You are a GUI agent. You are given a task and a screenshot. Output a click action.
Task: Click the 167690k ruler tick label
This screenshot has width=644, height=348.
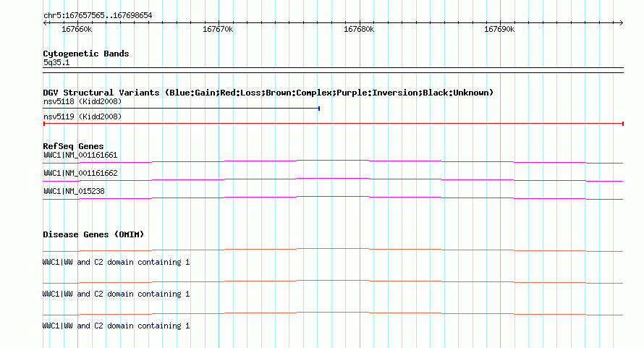[x=499, y=29]
